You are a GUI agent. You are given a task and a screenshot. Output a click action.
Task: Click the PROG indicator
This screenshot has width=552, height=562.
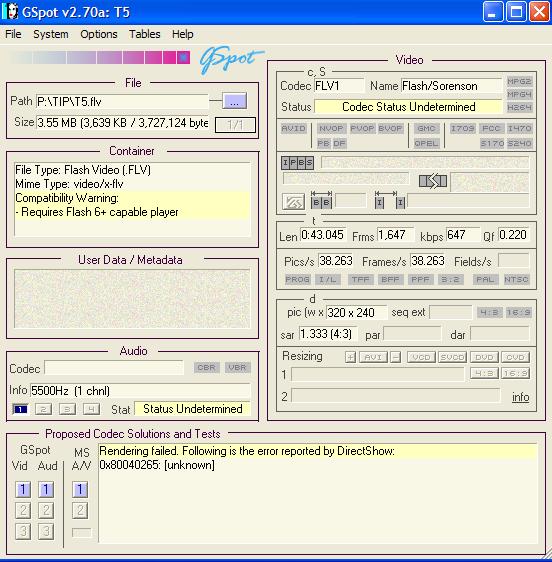(x=298, y=279)
